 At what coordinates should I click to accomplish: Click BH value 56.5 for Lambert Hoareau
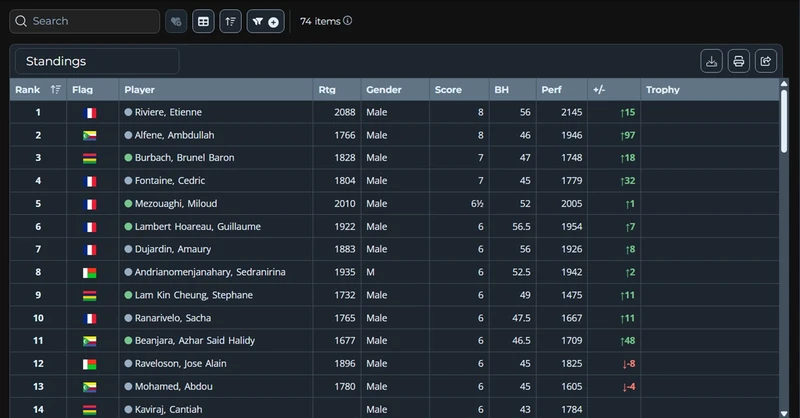[521, 227]
